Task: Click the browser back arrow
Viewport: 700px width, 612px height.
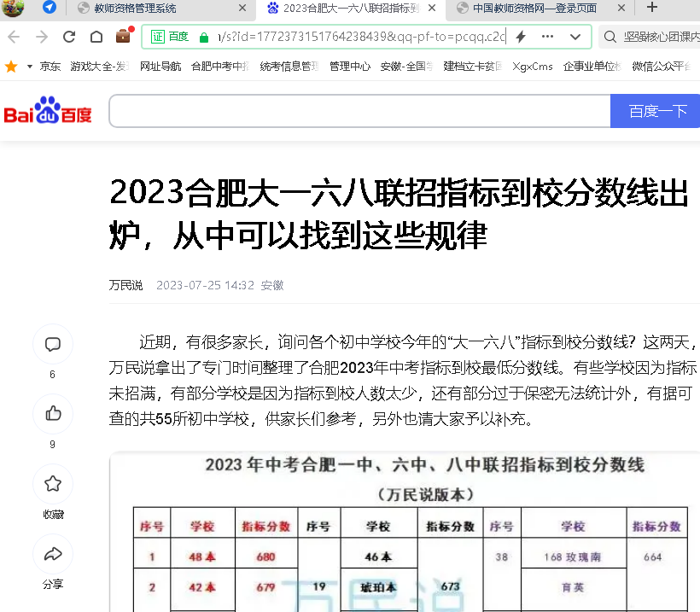Action: [40, 37]
